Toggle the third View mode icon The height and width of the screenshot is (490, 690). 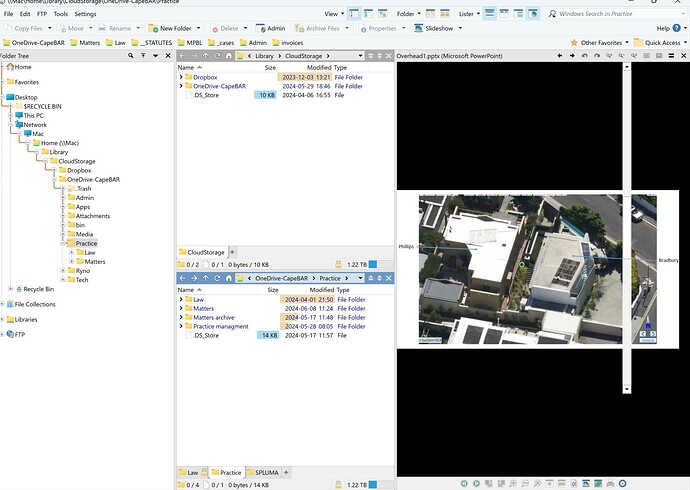pos(382,14)
